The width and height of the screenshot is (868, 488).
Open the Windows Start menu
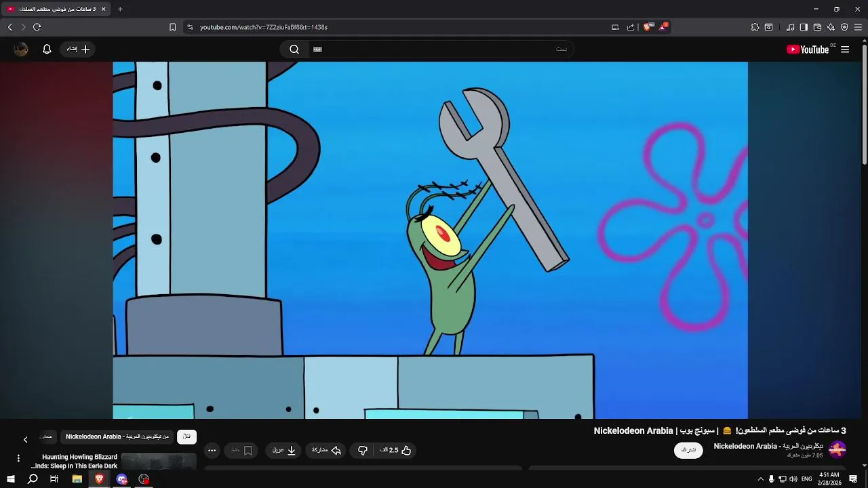(x=10, y=479)
